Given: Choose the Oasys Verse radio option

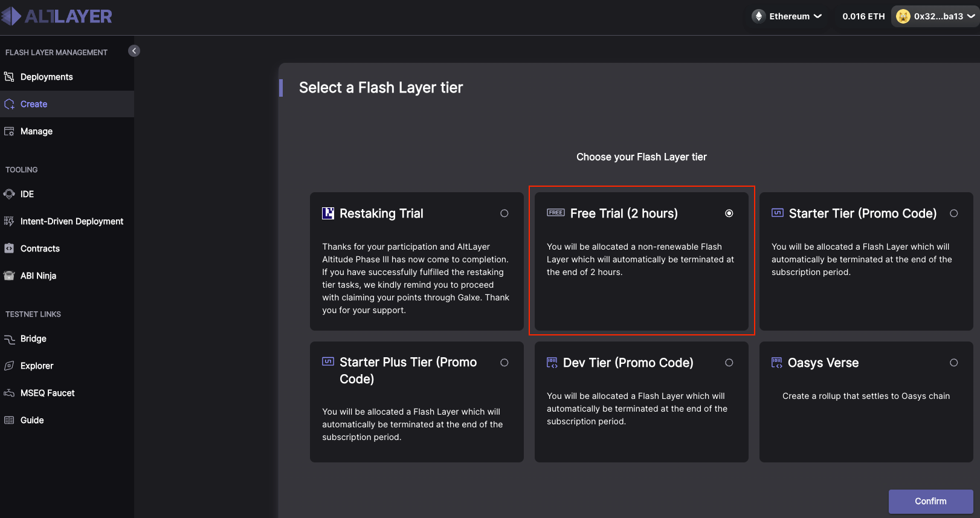Looking at the screenshot, I should click(x=953, y=363).
